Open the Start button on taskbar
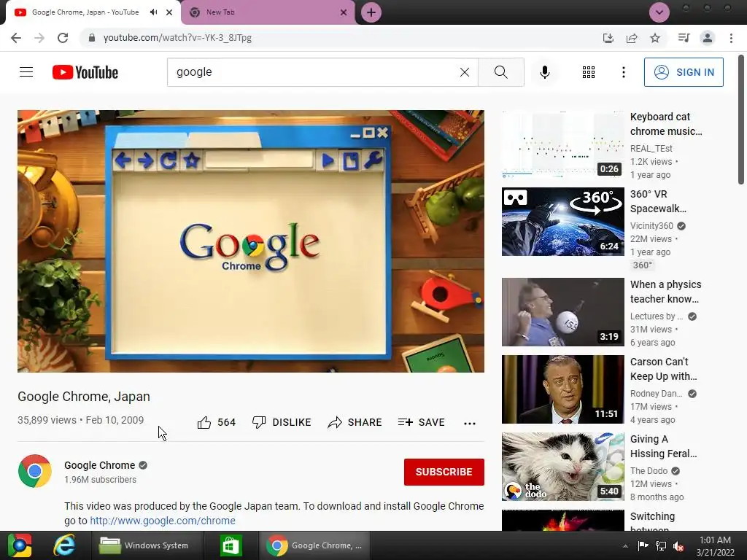This screenshot has width=747, height=560. 20,545
